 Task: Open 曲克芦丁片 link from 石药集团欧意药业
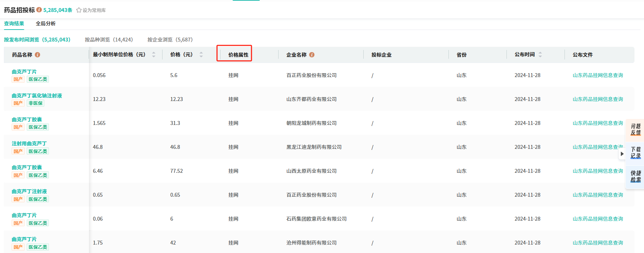[24, 215]
